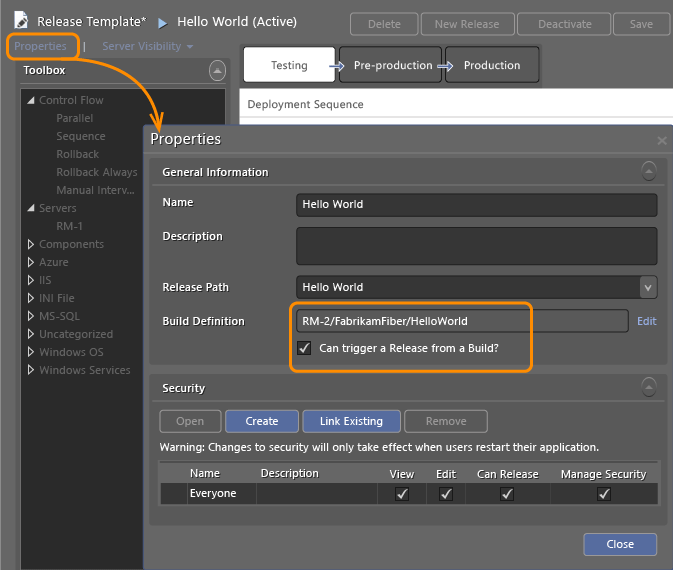The width and height of the screenshot is (673, 570).
Task: Click the Release Template document icon
Action: point(20,21)
